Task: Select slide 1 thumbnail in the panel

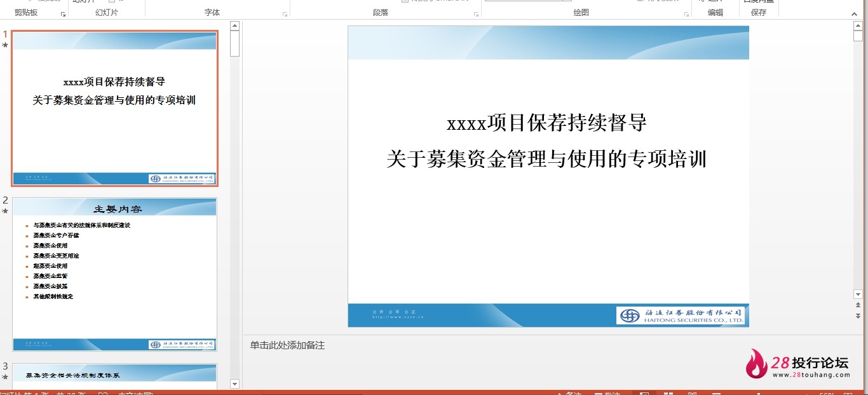Action: point(115,108)
